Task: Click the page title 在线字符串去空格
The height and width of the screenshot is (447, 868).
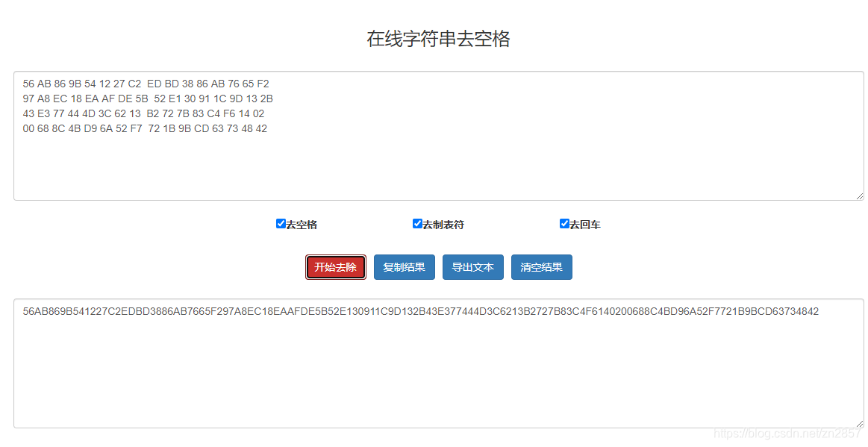Action: point(438,39)
